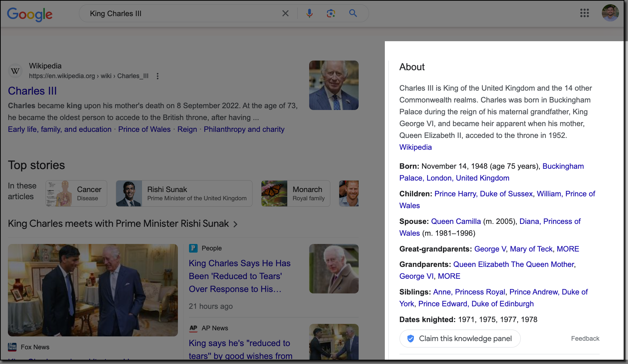Click the About heading in knowledge panel

pyautogui.click(x=412, y=67)
